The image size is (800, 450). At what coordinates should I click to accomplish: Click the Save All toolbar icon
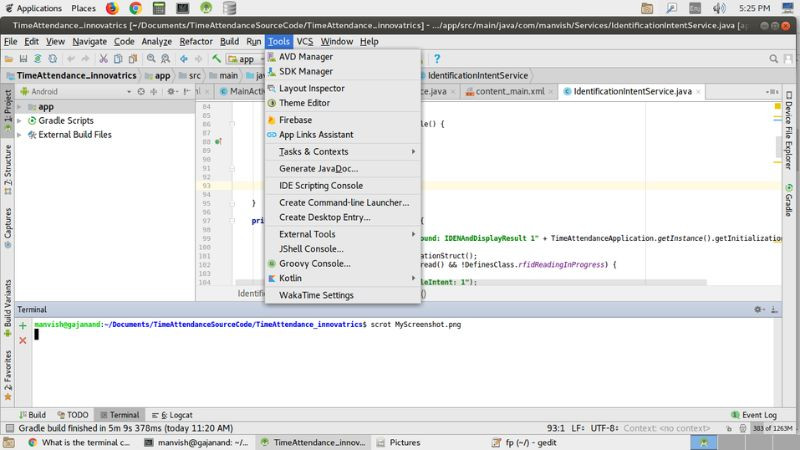click(23, 59)
